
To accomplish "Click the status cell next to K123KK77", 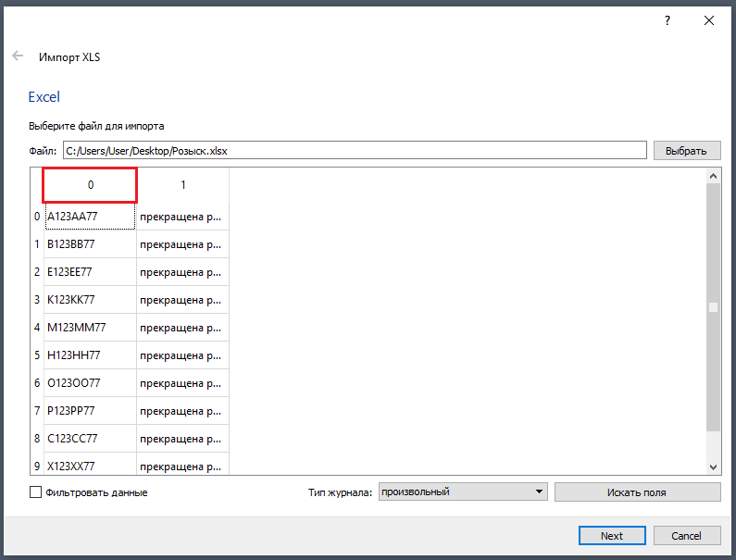I will pos(182,300).
